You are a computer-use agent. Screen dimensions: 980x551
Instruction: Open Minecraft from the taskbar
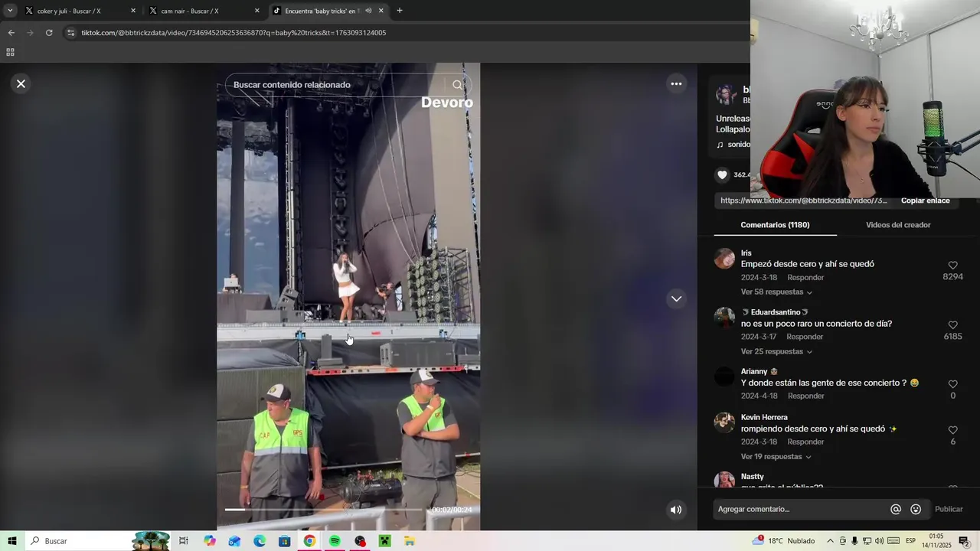click(x=384, y=541)
